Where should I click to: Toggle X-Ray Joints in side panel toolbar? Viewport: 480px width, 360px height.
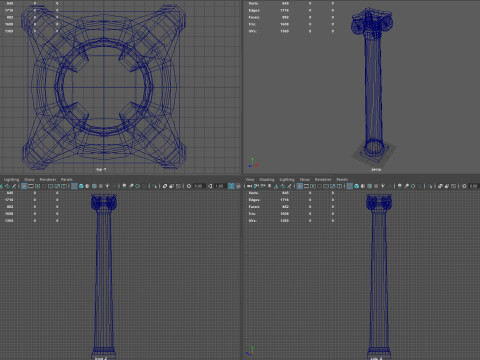click(x=453, y=186)
